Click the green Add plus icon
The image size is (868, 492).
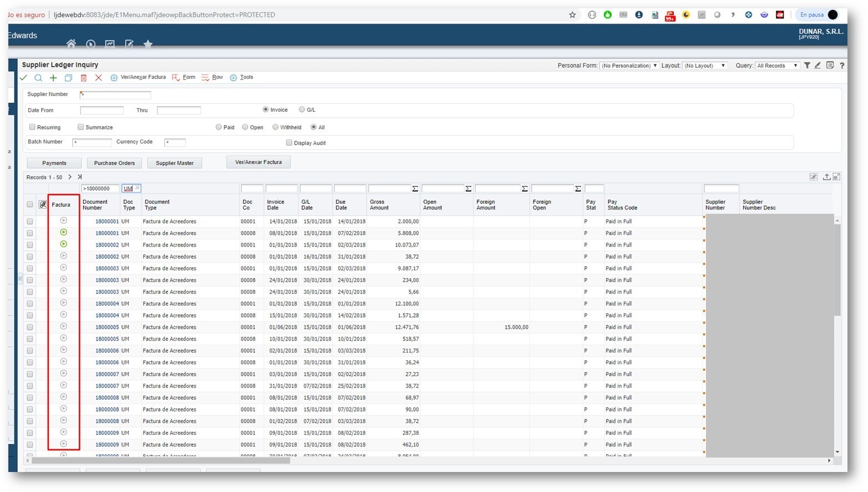click(x=53, y=78)
